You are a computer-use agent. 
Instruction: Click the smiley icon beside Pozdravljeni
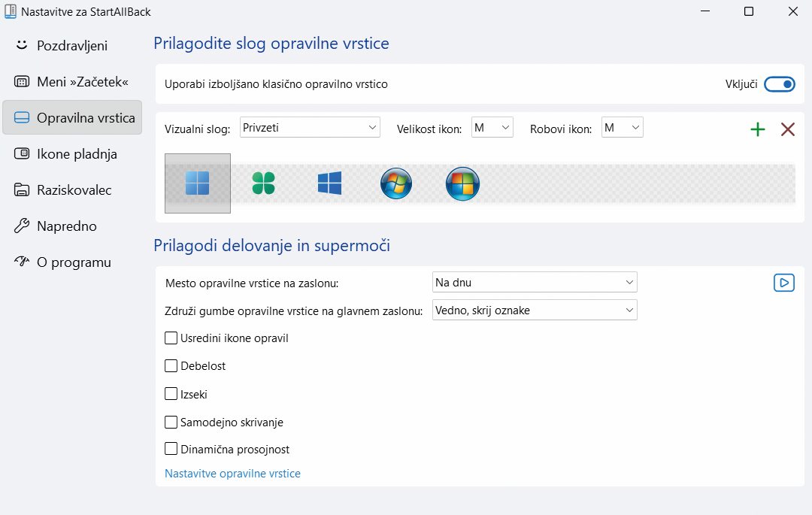(x=22, y=45)
